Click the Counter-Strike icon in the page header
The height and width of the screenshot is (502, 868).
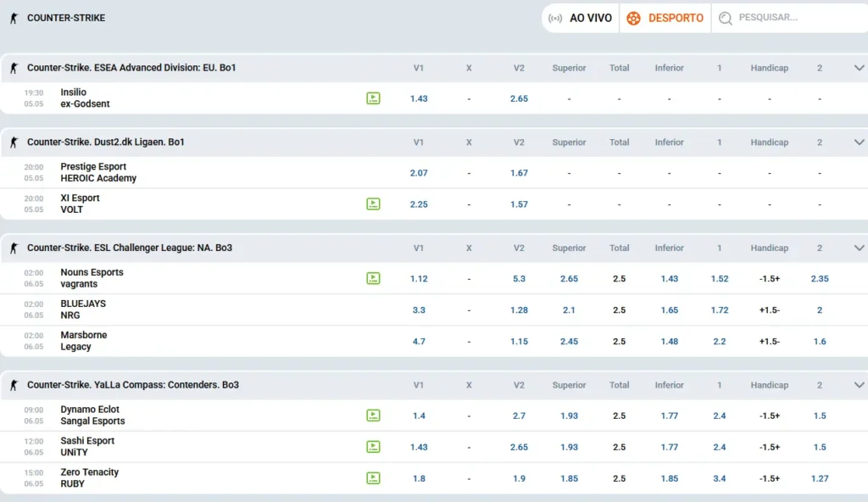[14, 19]
